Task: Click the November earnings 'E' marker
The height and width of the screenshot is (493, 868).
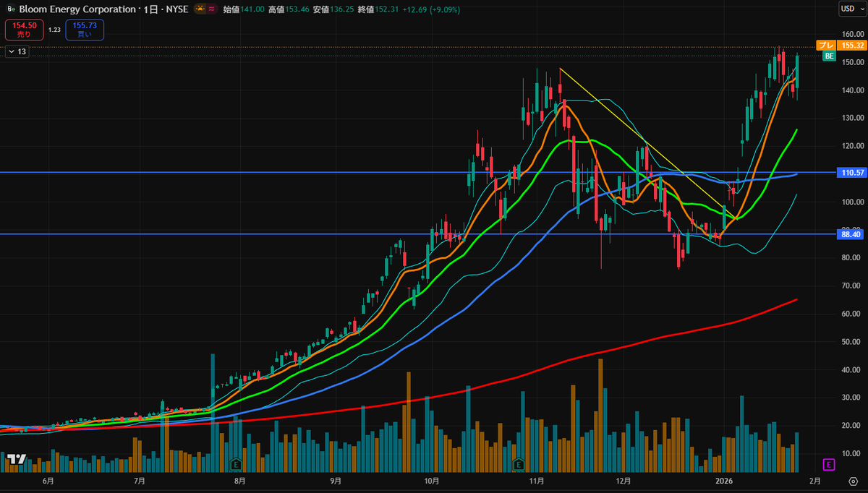Action: [518, 463]
